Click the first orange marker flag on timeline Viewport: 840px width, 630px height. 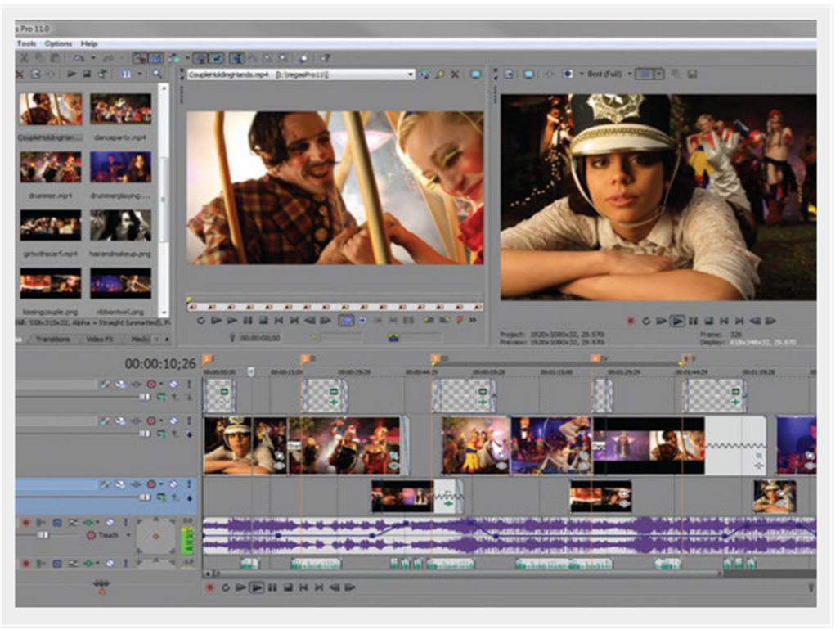pyautogui.click(x=207, y=358)
